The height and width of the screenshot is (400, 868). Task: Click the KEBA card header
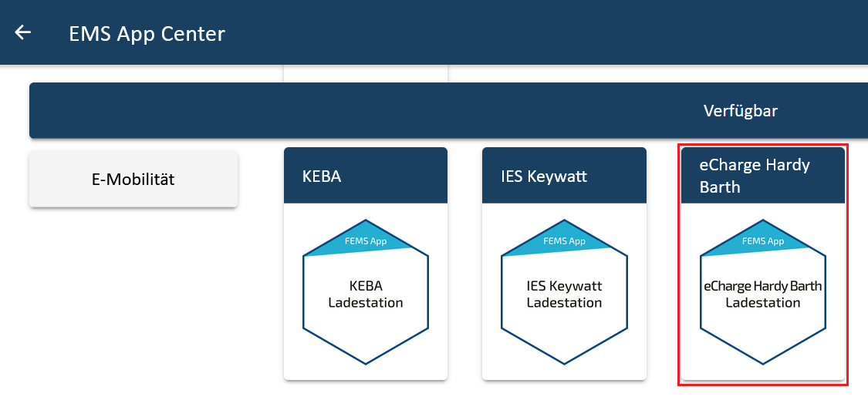click(x=366, y=176)
